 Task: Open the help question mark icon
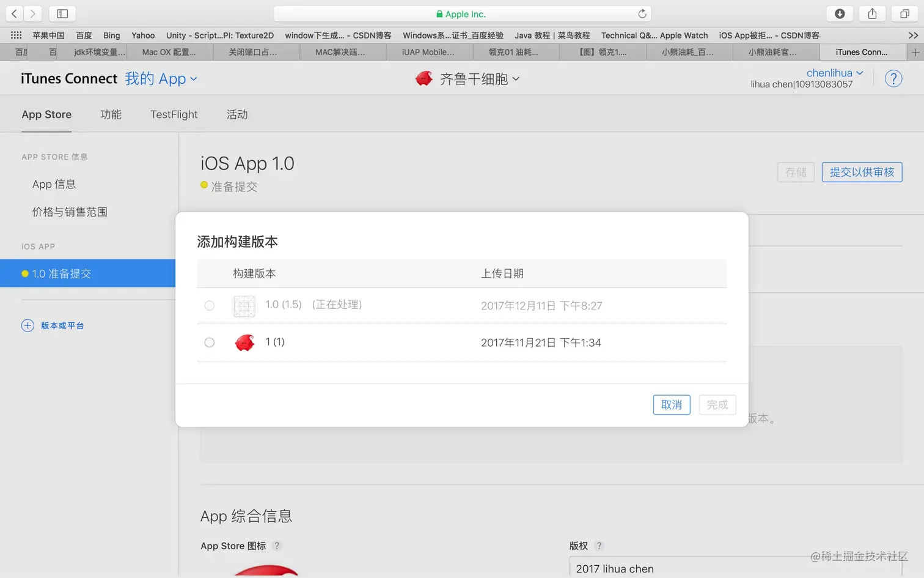tap(893, 78)
